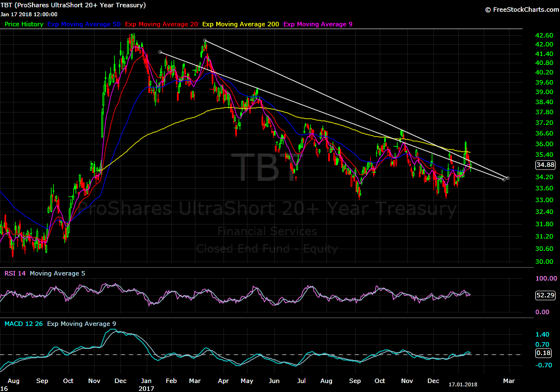Click the Aug label at the time axis start
Screen dimensions: 560x392
pyautogui.click(x=13, y=381)
